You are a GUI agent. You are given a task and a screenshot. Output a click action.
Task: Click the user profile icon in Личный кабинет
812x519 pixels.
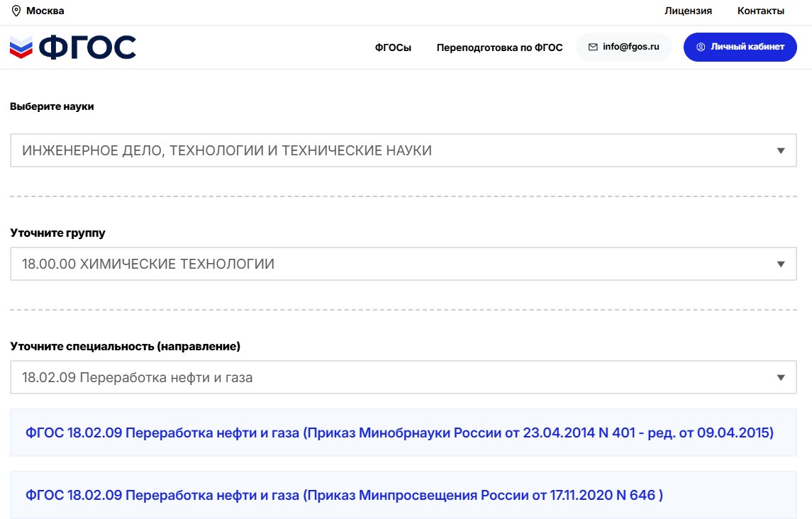pyautogui.click(x=701, y=47)
